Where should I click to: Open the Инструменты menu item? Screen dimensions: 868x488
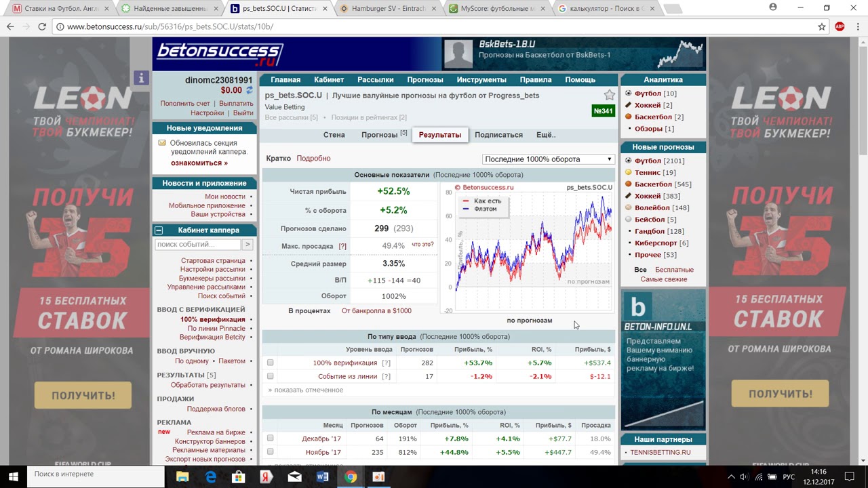coord(481,80)
